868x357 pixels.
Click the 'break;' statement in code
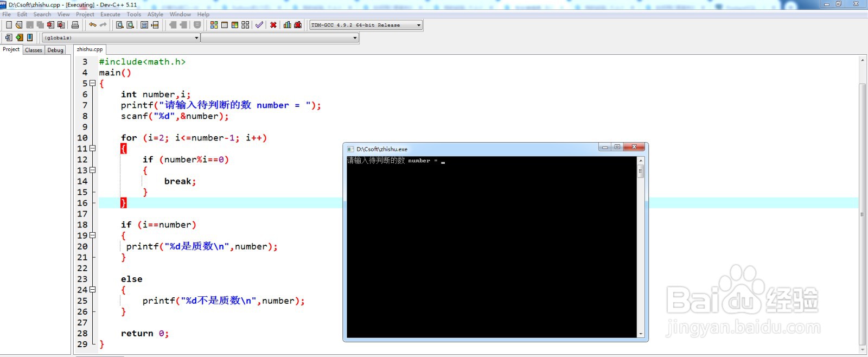[180, 181]
